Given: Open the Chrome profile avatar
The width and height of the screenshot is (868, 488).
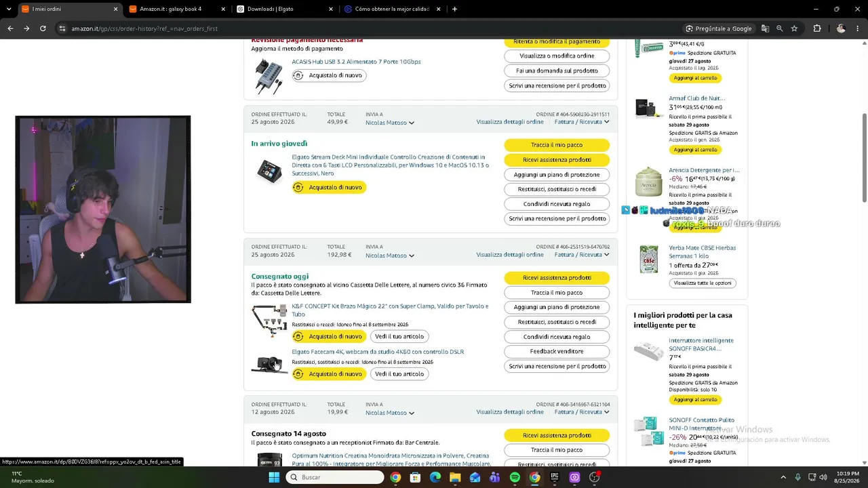Looking at the screenshot, I should [841, 28].
